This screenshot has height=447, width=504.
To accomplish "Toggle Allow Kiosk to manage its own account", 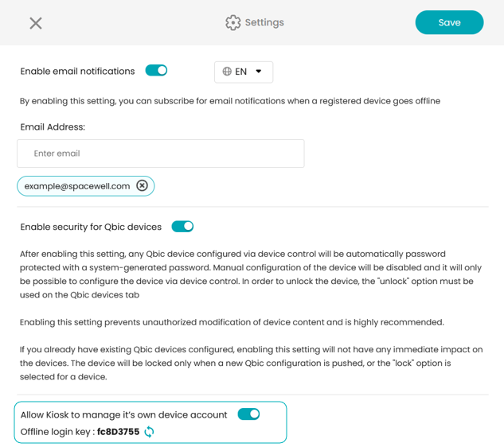I will (248, 414).
